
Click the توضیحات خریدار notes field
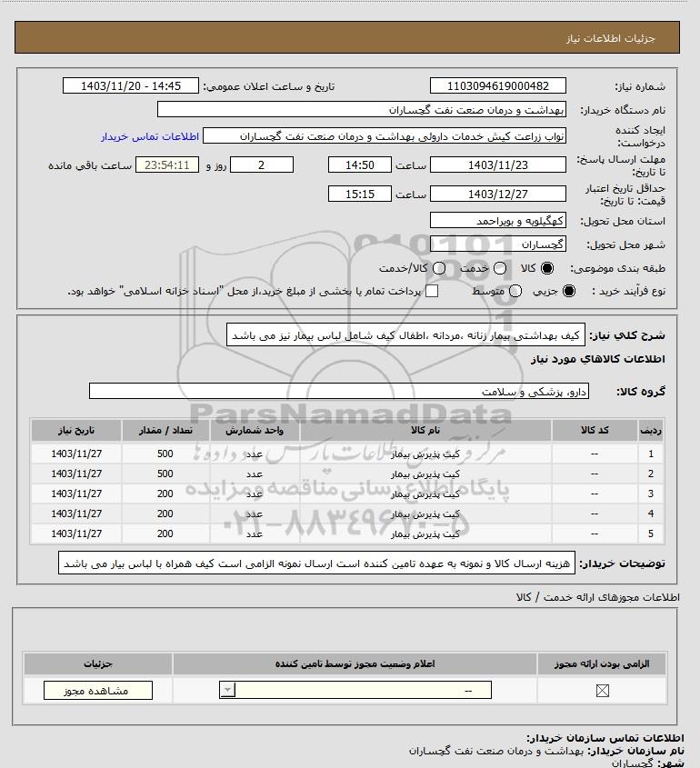click(316, 564)
